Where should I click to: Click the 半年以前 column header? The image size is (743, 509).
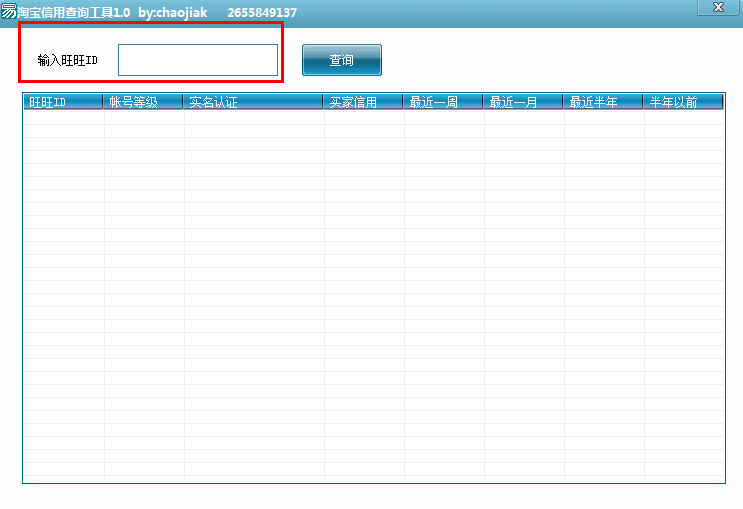(683, 102)
